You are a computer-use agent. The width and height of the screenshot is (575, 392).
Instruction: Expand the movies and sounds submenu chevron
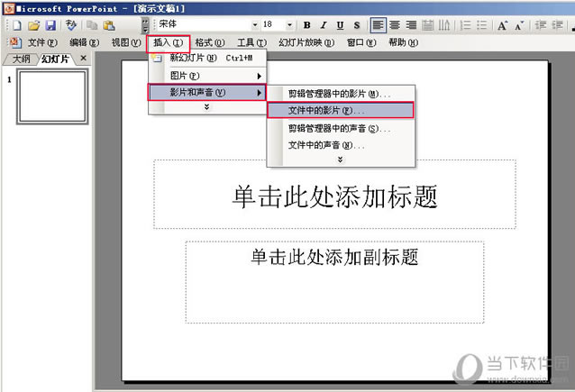pyautogui.click(x=341, y=160)
